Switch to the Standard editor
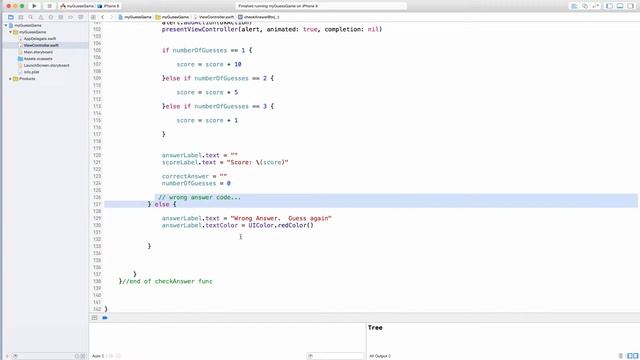640x360 pixels. (x=574, y=6)
